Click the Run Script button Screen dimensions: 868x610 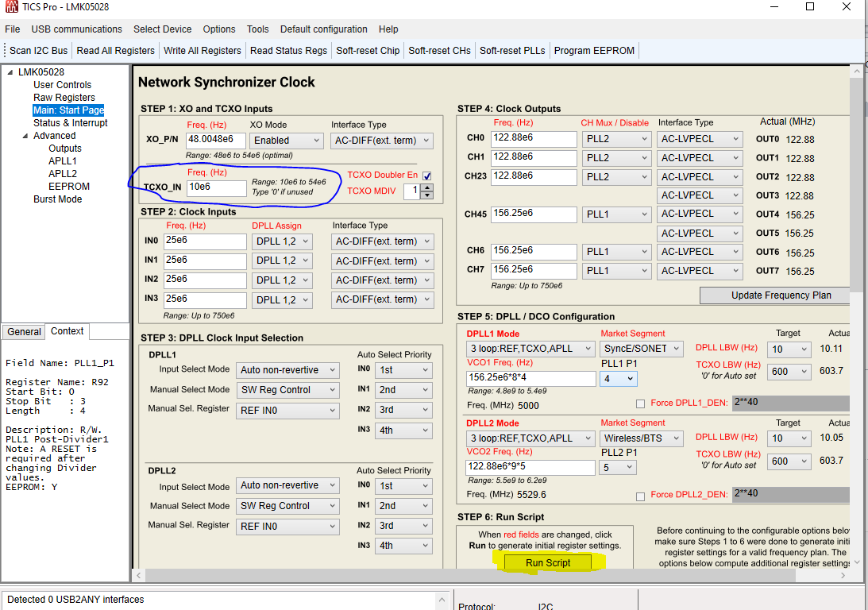(x=547, y=563)
